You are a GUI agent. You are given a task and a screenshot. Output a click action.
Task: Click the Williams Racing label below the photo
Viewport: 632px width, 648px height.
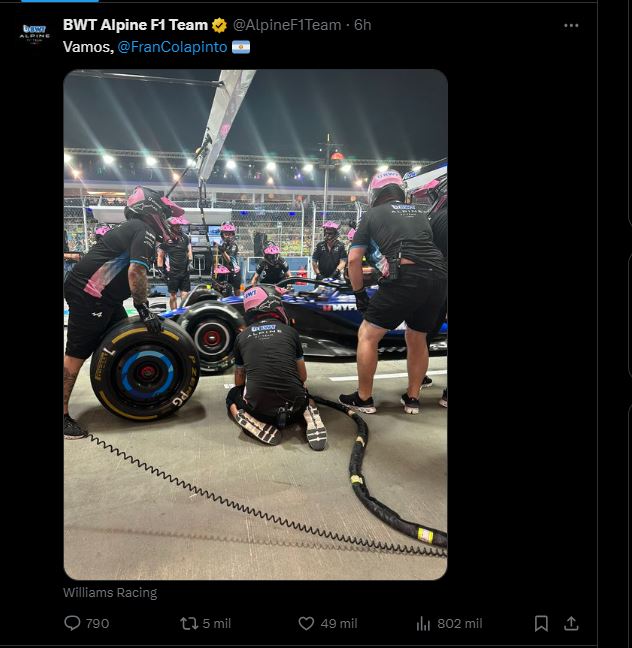[110, 592]
